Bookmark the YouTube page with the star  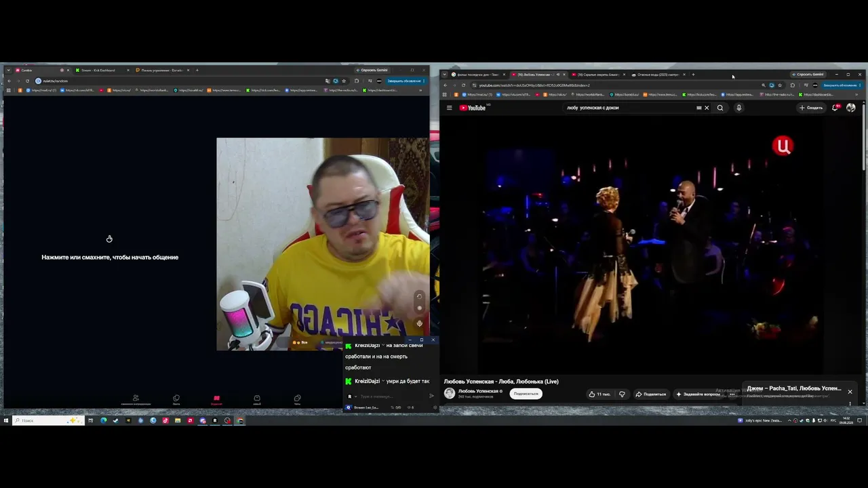(780, 85)
